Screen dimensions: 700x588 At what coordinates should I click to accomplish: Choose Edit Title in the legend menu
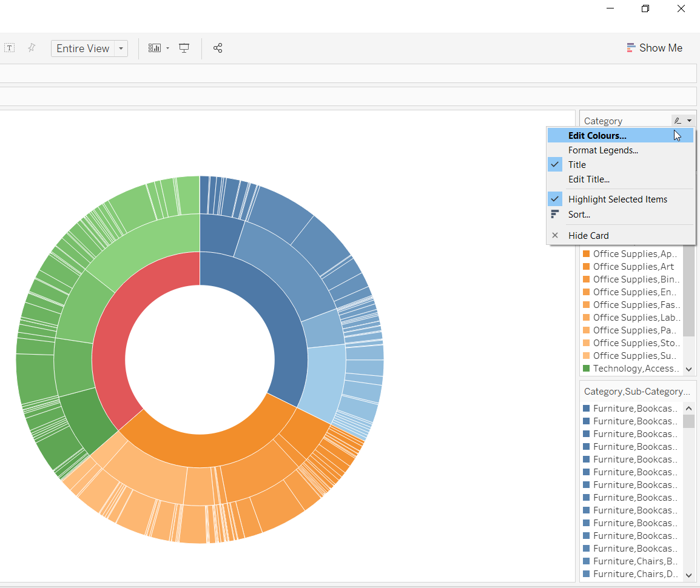[x=588, y=179]
